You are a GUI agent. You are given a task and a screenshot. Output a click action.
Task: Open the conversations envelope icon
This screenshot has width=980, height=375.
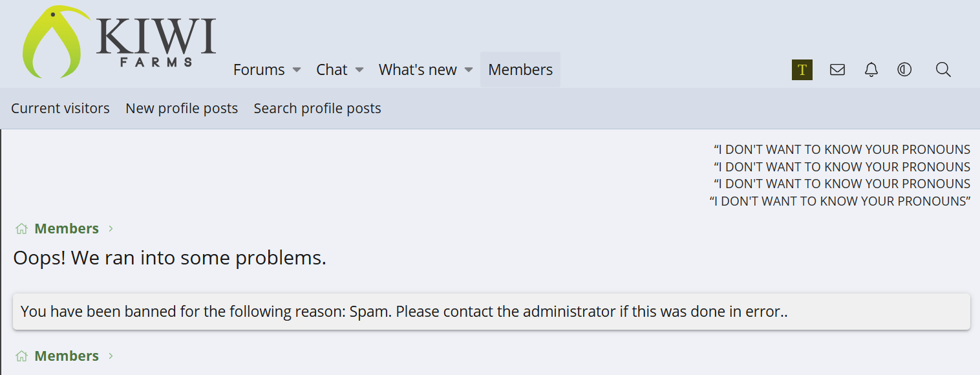pyautogui.click(x=837, y=70)
